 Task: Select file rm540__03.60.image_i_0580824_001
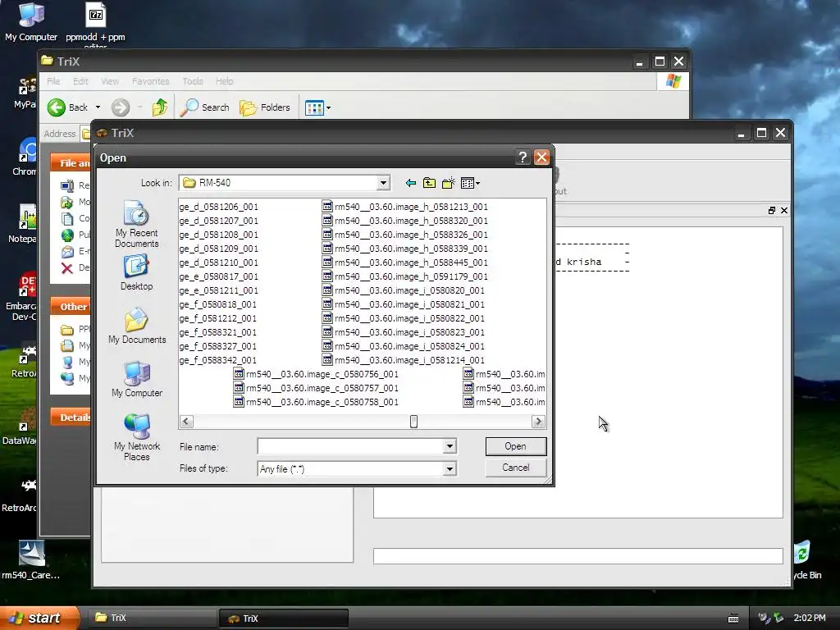coord(404,345)
